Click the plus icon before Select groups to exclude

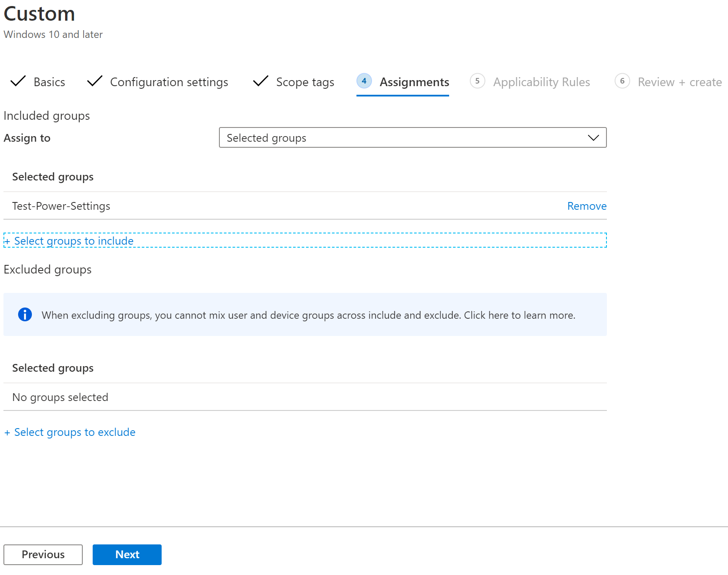click(7, 432)
